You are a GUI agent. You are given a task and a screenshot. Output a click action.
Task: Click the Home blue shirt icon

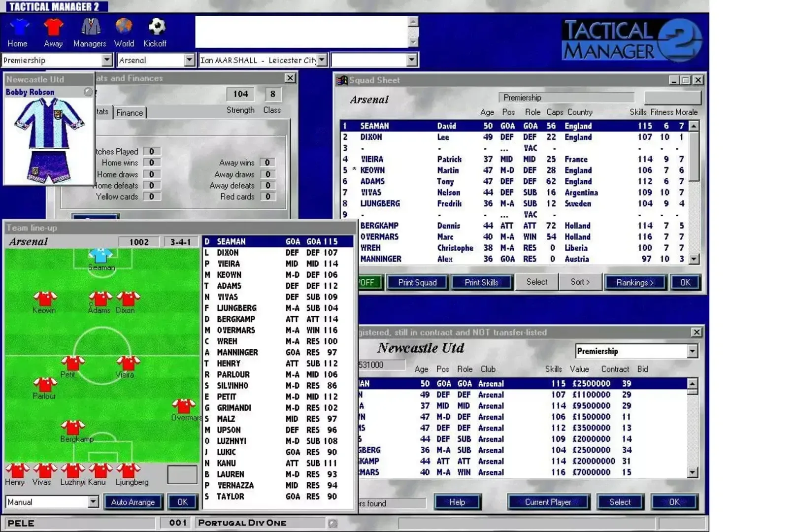(19, 28)
